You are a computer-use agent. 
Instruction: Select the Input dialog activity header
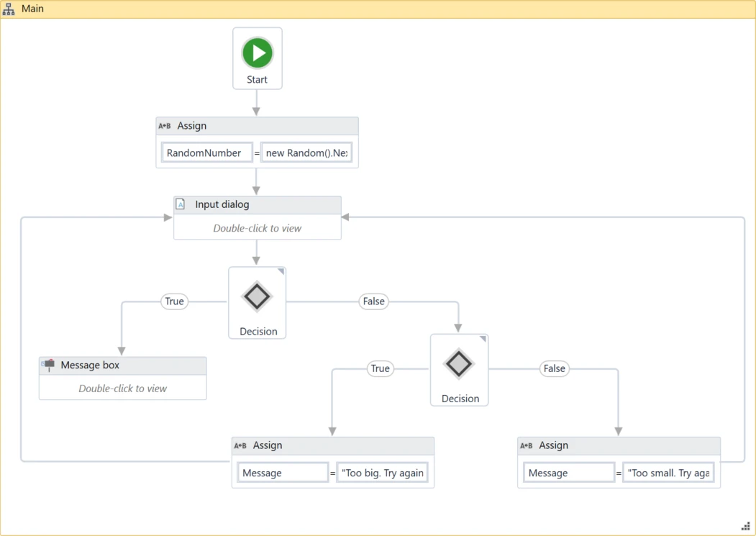tap(258, 205)
